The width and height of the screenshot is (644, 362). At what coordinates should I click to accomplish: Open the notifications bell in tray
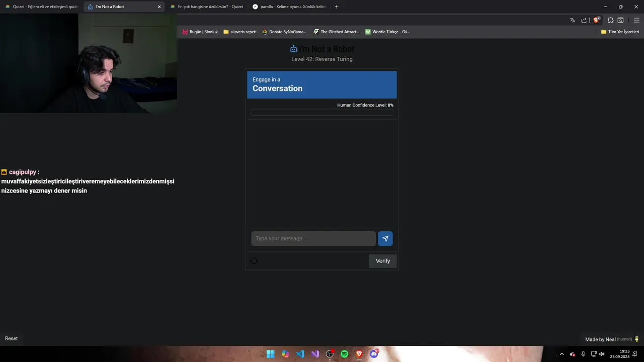[x=635, y=354]
